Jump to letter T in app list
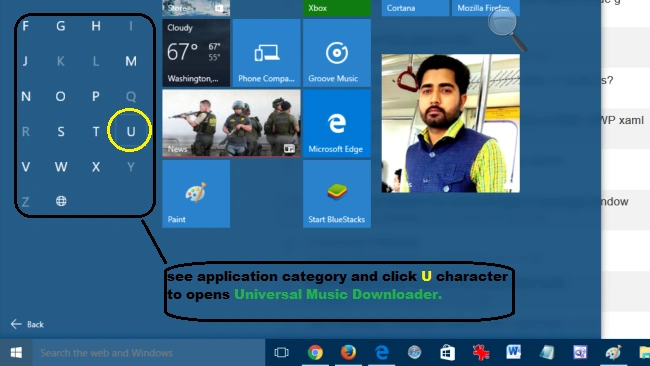This screenshot has height=366, width=650. coord(96,132)
